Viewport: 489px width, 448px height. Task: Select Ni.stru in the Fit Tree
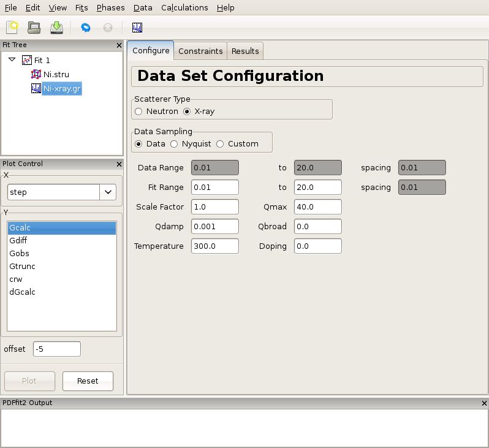(x=56, y=74)
